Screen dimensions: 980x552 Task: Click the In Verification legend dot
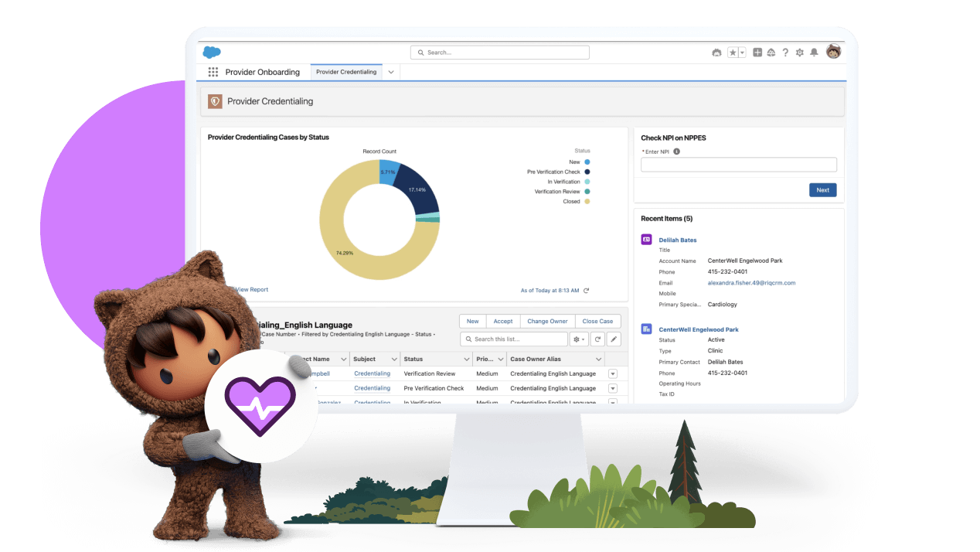[587, 182]
